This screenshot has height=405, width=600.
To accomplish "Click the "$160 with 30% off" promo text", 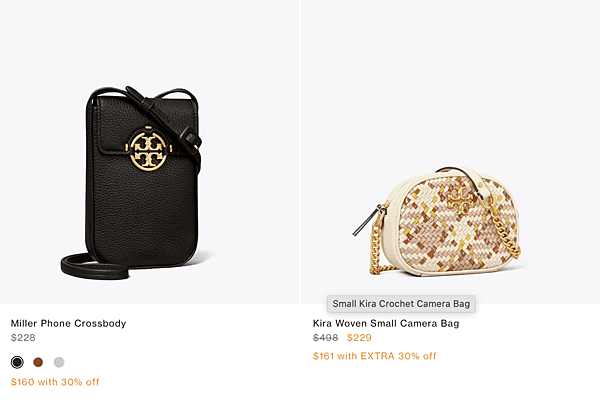I will point(55,382).
